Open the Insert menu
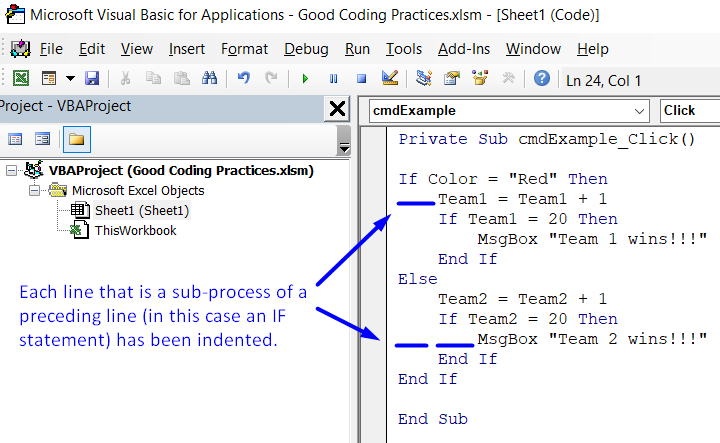720x443 pixels. 186,49
